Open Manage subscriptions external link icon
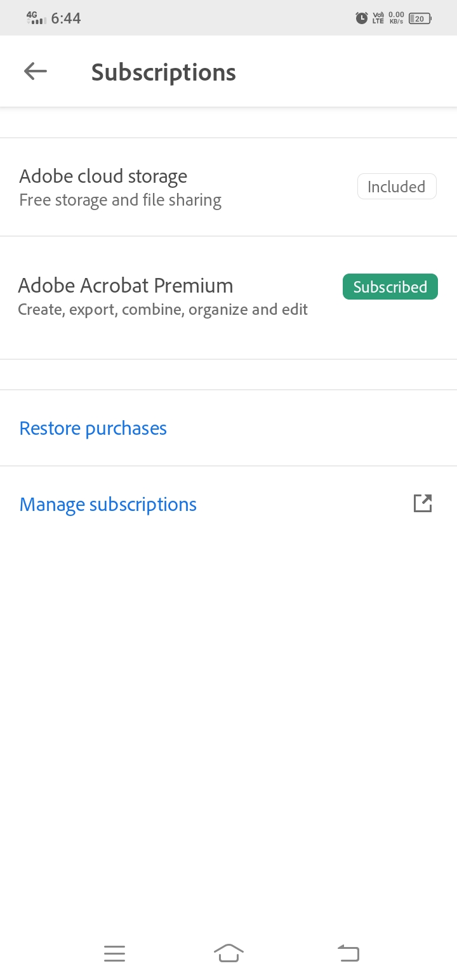This screenshot has width=457, height=980. click(423, 503)
